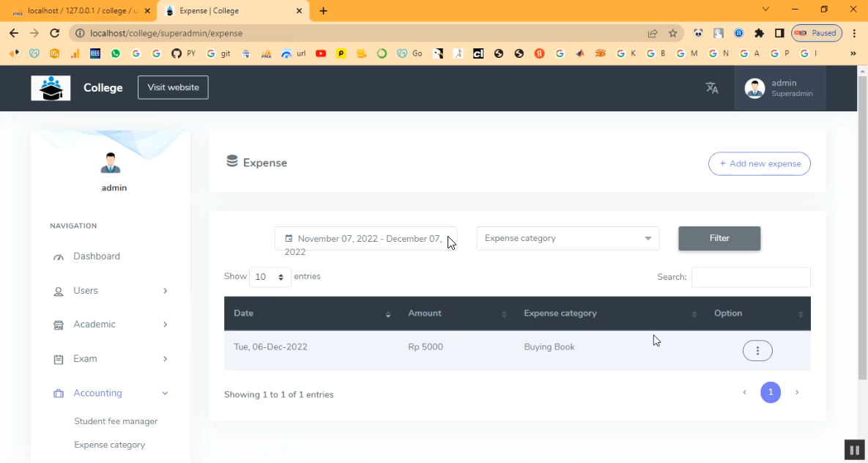
Task: Open the browser extensions puzzle icon
Action: (x=759, y=33)
